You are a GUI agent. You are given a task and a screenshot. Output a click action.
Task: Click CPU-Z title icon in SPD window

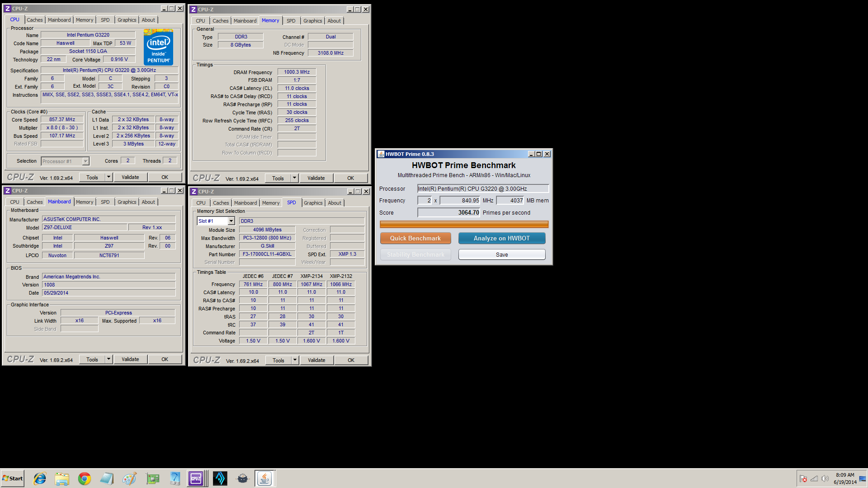tap(194, 192)
